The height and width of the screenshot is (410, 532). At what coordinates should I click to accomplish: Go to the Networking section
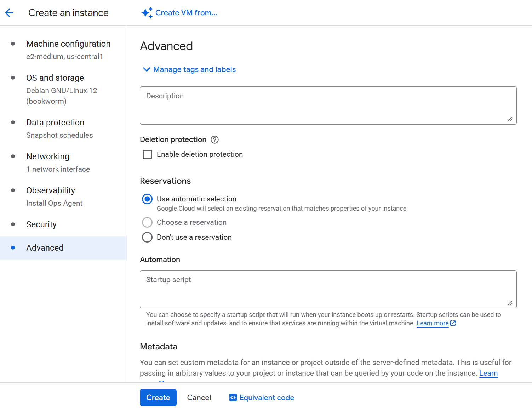(x=48, y=156)
